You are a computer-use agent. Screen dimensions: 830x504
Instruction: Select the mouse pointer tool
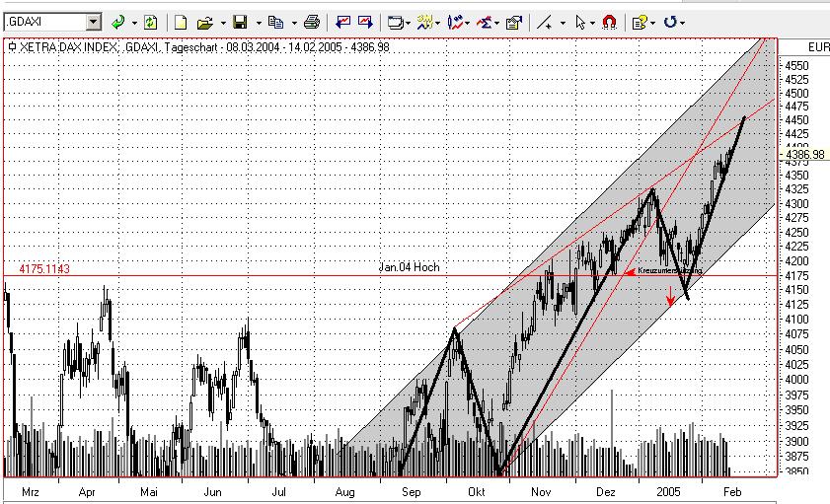pyautogui.click(x=580, y=23)
